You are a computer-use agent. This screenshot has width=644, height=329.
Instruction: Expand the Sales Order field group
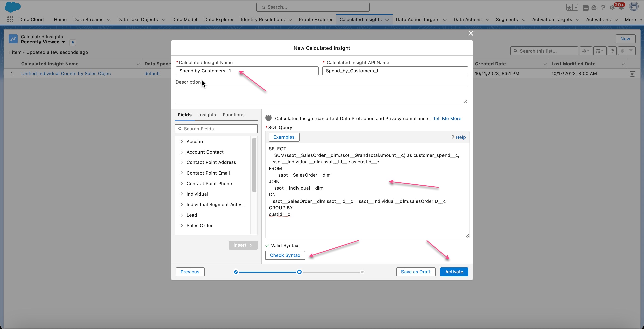click(182, 226)
